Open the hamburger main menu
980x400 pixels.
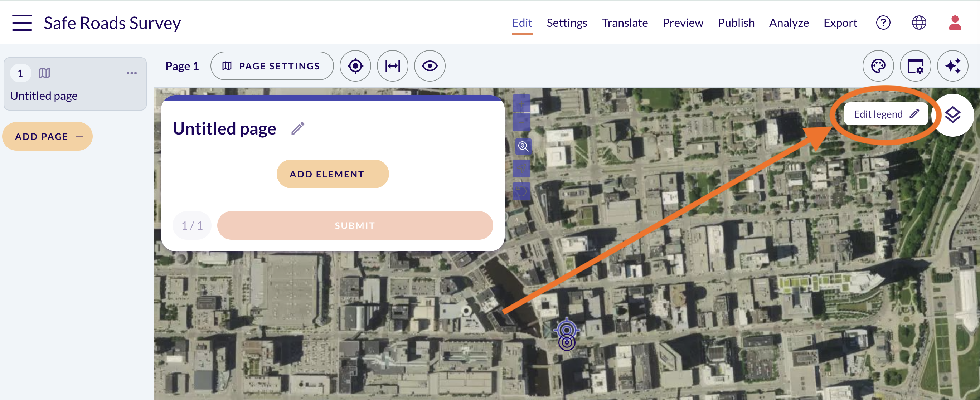coord(22,23)
